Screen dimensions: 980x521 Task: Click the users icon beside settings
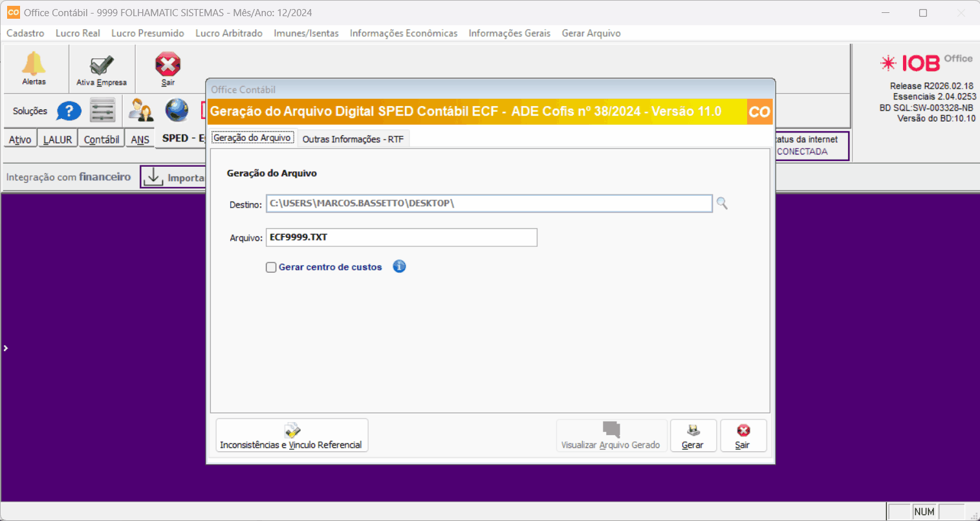coord(140,111)
